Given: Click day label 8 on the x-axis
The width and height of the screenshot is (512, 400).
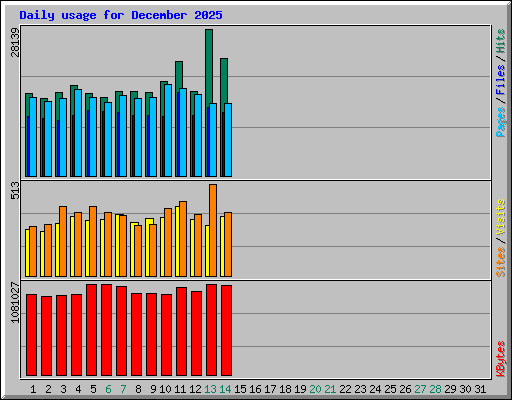Looking at the screenshot, I should coord(138,389).
